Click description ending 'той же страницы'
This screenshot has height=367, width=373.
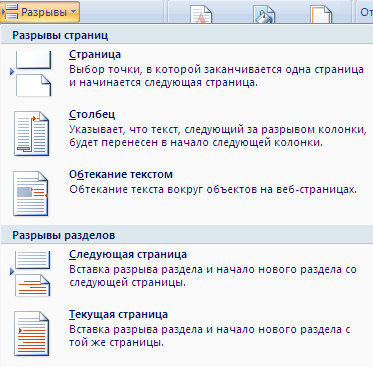(210, 336)
